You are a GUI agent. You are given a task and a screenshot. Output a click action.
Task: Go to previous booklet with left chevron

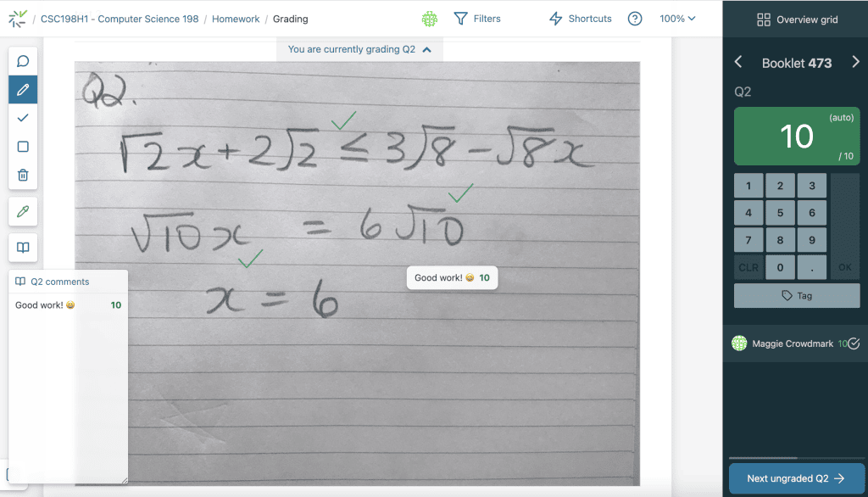tap(737, 62)
